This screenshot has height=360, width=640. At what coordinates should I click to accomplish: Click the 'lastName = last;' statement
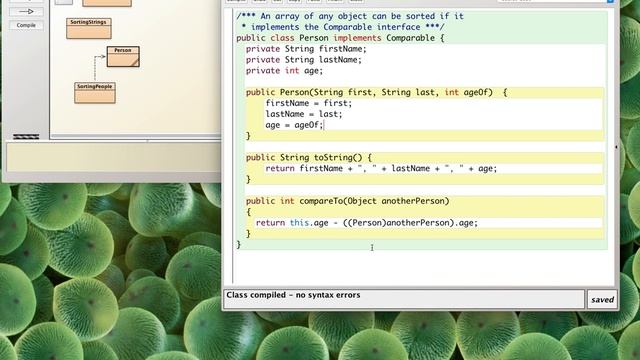304,114
